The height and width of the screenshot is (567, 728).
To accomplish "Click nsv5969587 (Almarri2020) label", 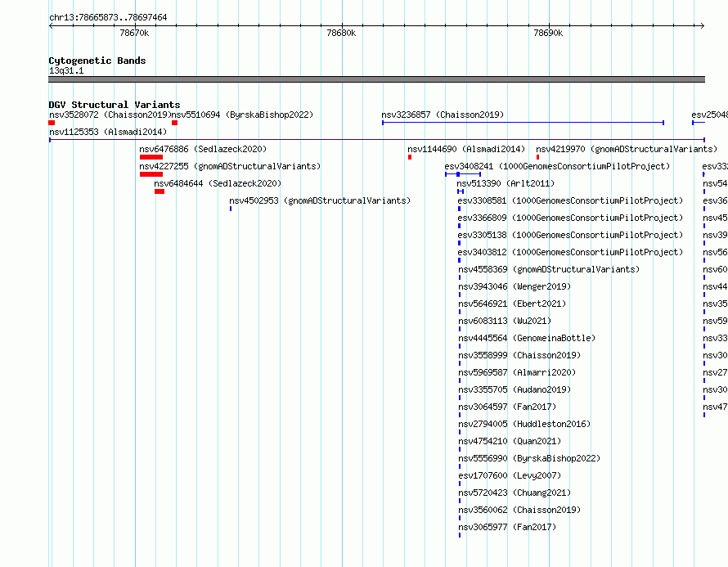I will [x=517, y=372].
